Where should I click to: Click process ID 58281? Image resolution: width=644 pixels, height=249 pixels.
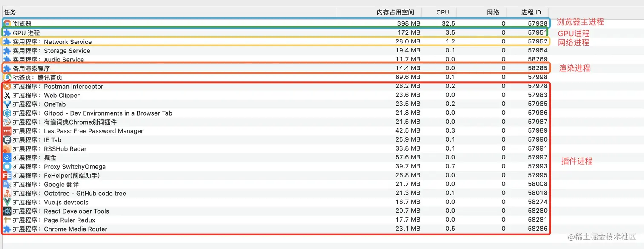(538, 220)
